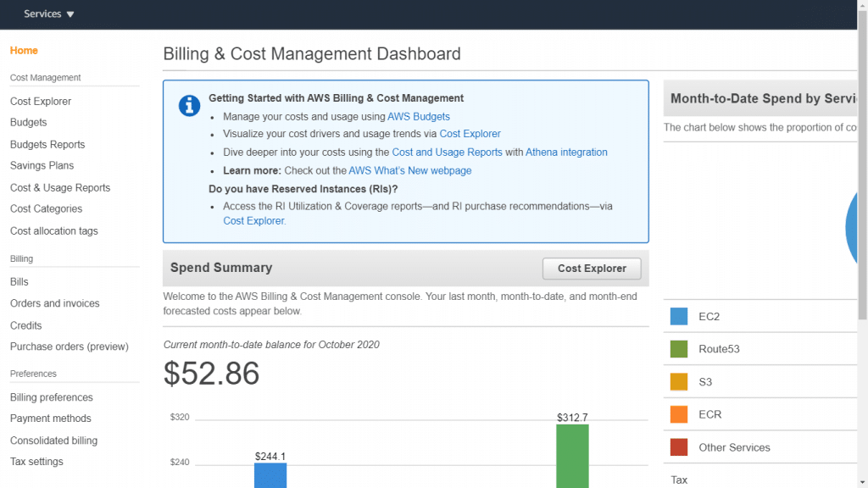Open Payment methods page
This screenshot has width=868, height=488.
pyautogui.click(x=50, y=419)
